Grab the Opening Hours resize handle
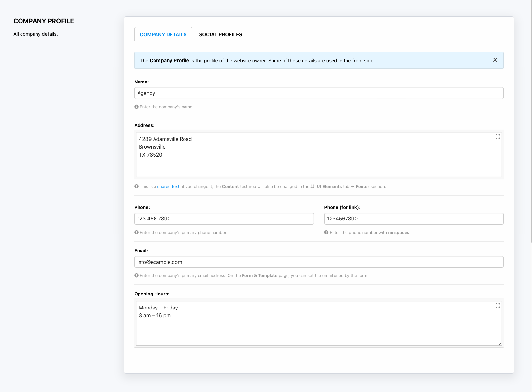This screenshot has width=532, height=392. pyautogui.click(x=500, y=344)
